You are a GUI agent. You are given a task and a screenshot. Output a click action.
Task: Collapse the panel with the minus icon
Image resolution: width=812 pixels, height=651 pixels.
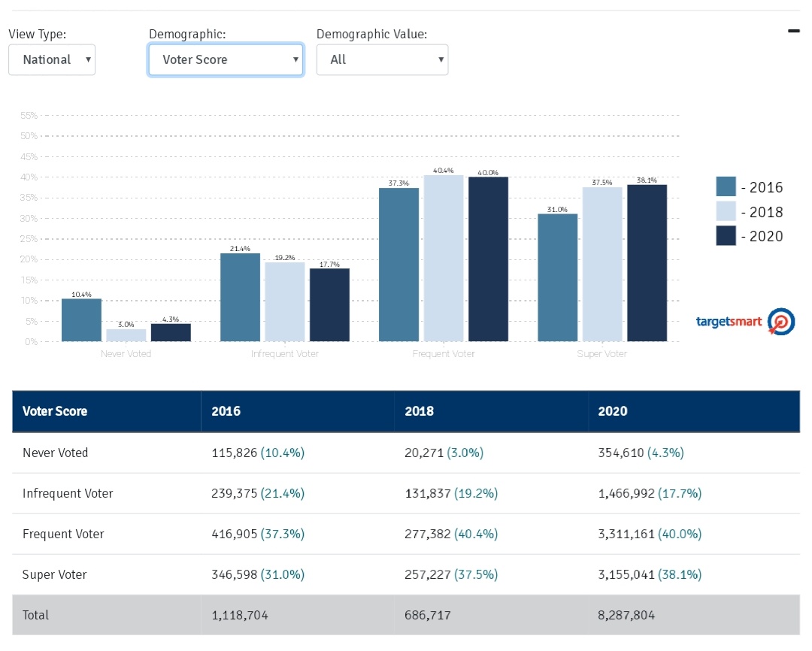[x=793, y=31]
